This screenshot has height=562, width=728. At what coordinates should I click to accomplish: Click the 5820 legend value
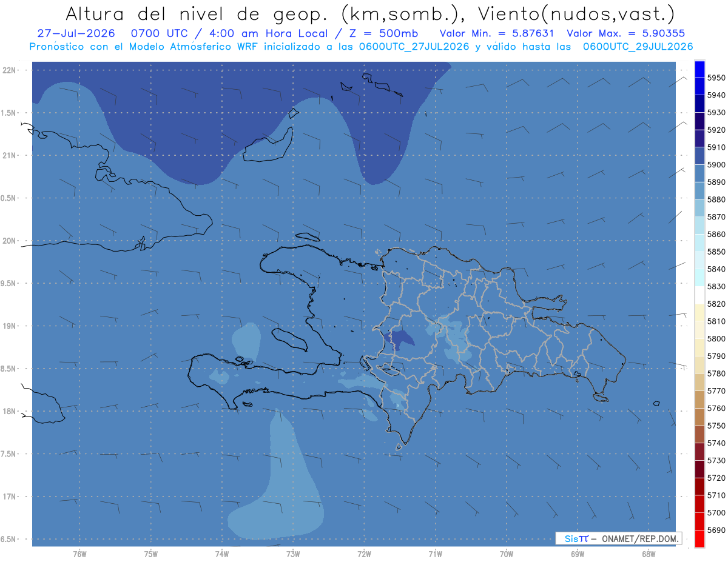point(716,304)
